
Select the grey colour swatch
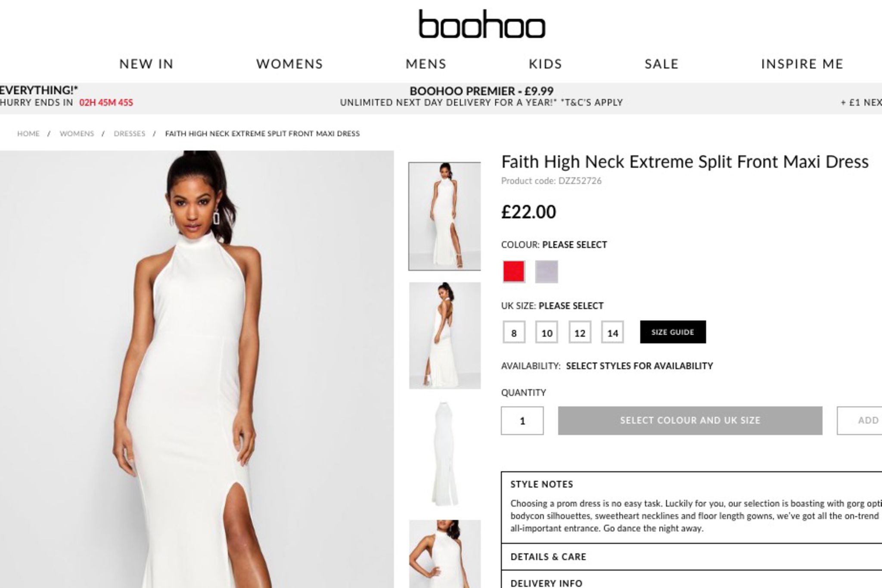click(x=547, y=271)
